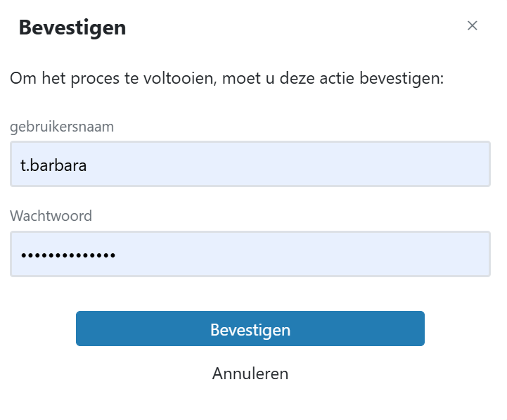Place cursor before the "t" in t.barbara
The image size is (507, 420).
(20, 165)
